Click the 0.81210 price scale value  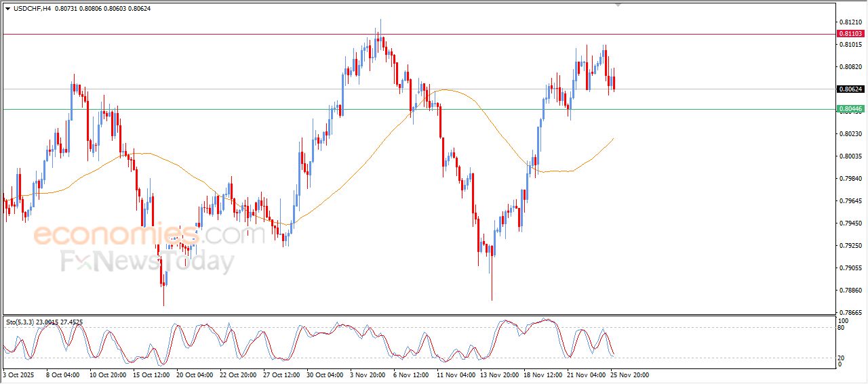[x=850, y=22]
